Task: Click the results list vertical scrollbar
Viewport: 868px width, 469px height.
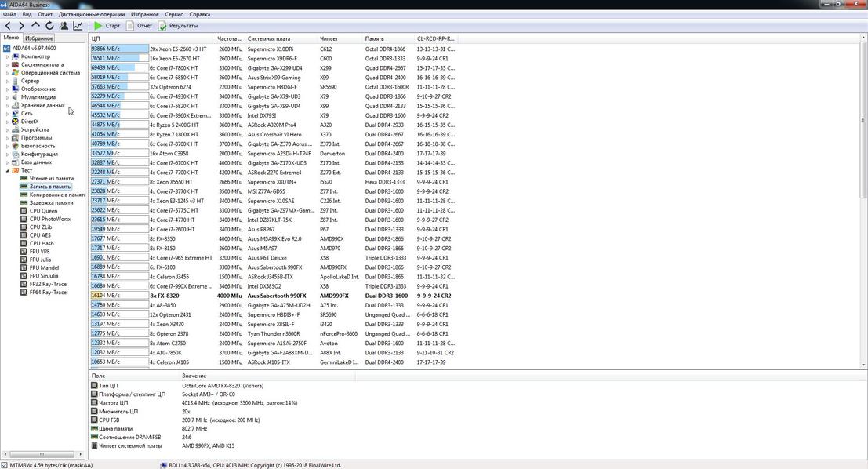Action: (x=863, y=120)
